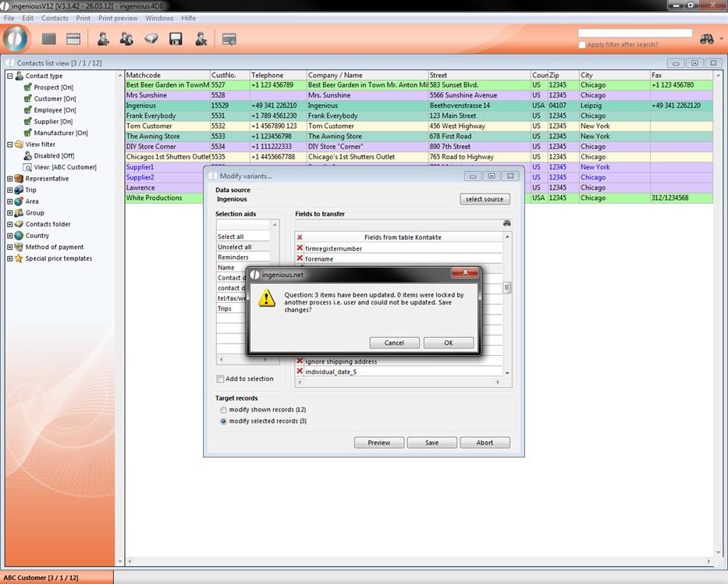Select the modify shown records (12) option
This screenshot has width=728, height=584.
(x=224, y=410)
